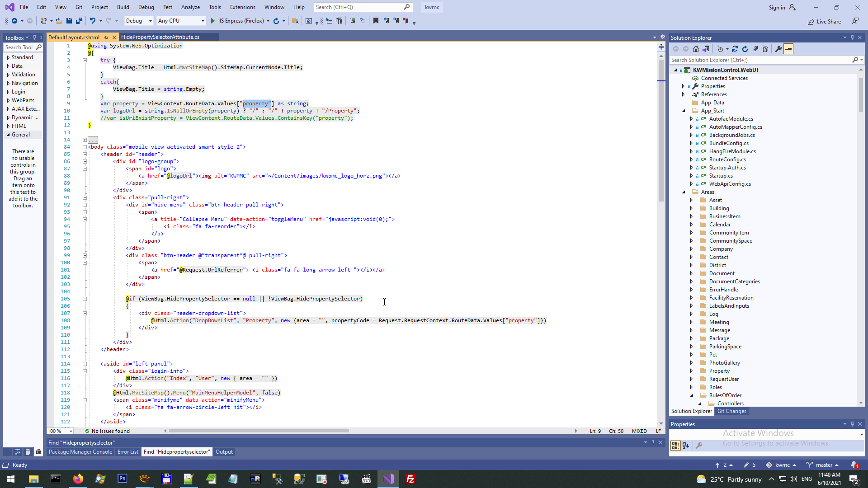Toggle Preview Selected Items button in Solution Explorer
The image size is (868, 488).
(x=788, y=49)
